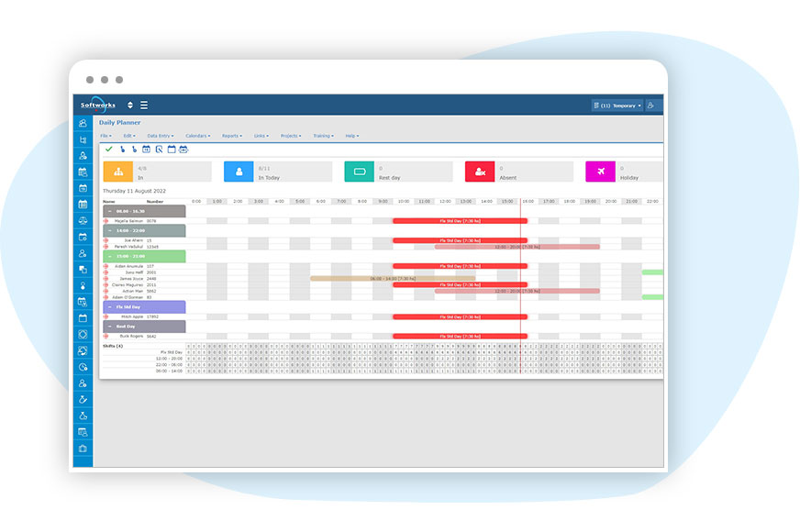The image size is (800, 532).
Task: Open the overlapping squares icon in the sidebar
Action: (83, 270)
